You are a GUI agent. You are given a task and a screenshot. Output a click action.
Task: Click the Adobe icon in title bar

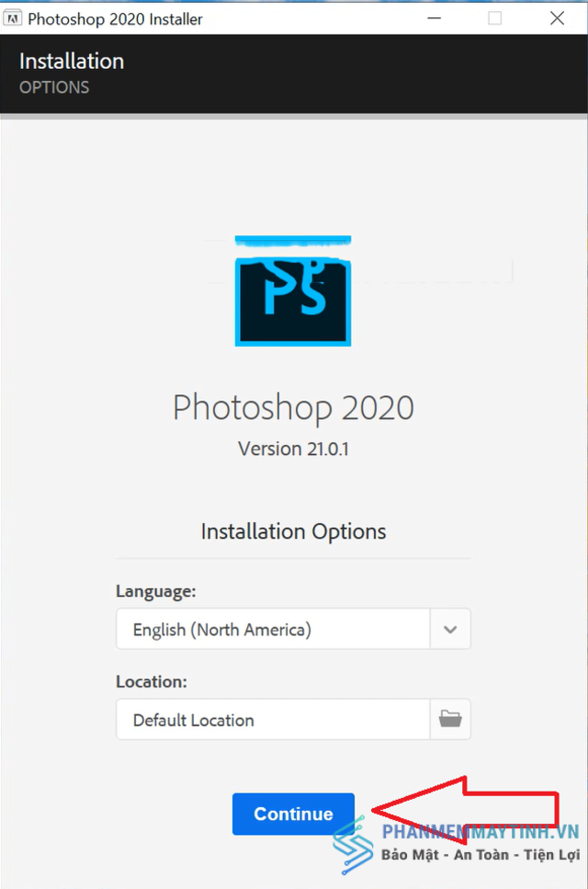pyautogui.click(x=13, y=18)
